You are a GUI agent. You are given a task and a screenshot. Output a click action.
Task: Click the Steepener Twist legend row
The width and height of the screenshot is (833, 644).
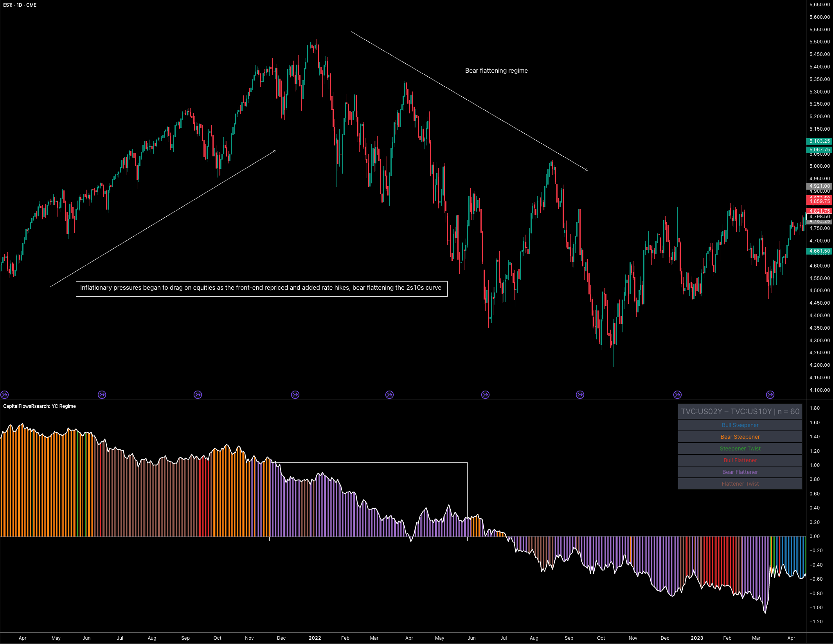click(739, 448)
